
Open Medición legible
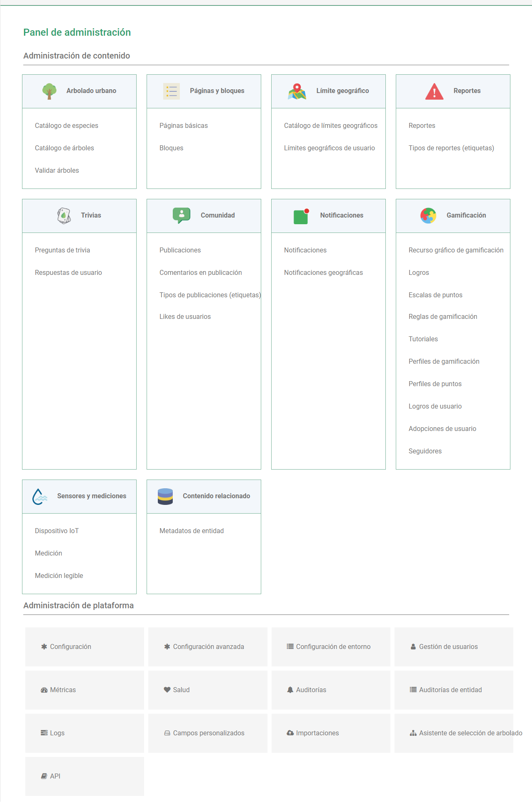59,575
